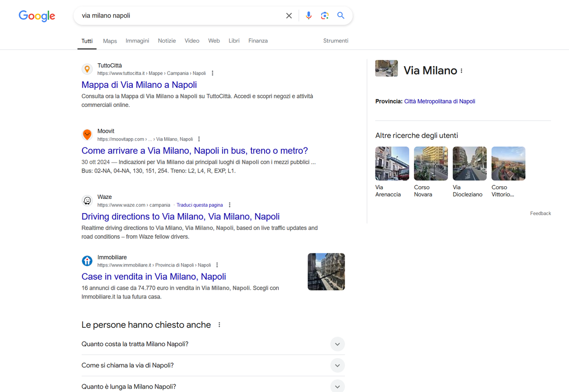Click the Moovit site favicon

click(87, 135)
